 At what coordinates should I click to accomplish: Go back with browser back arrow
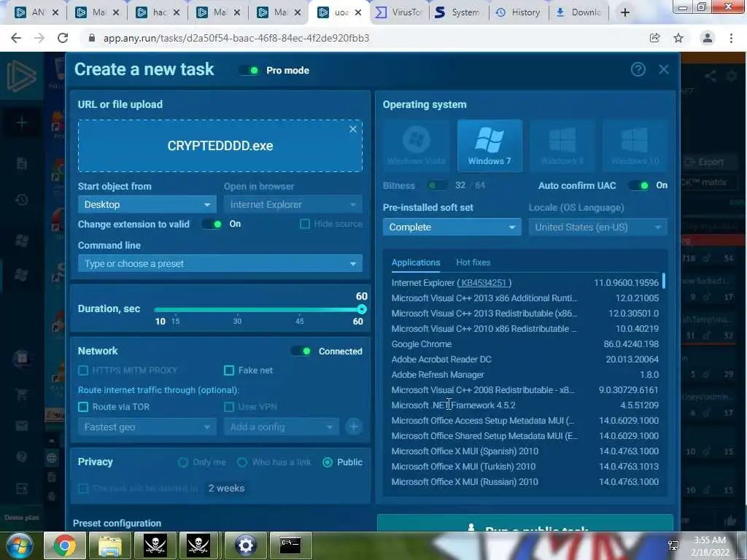pyautogui.click(x=16, y=38)
